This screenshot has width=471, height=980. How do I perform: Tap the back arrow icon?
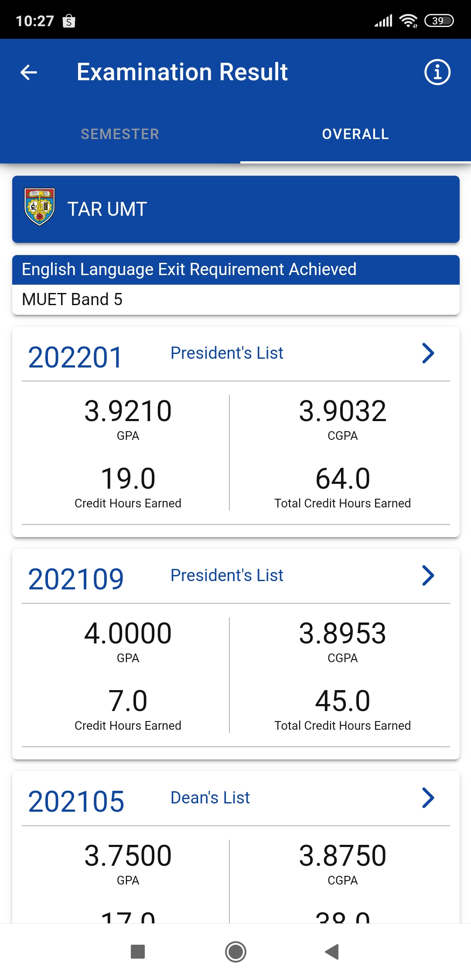(29, 72)
